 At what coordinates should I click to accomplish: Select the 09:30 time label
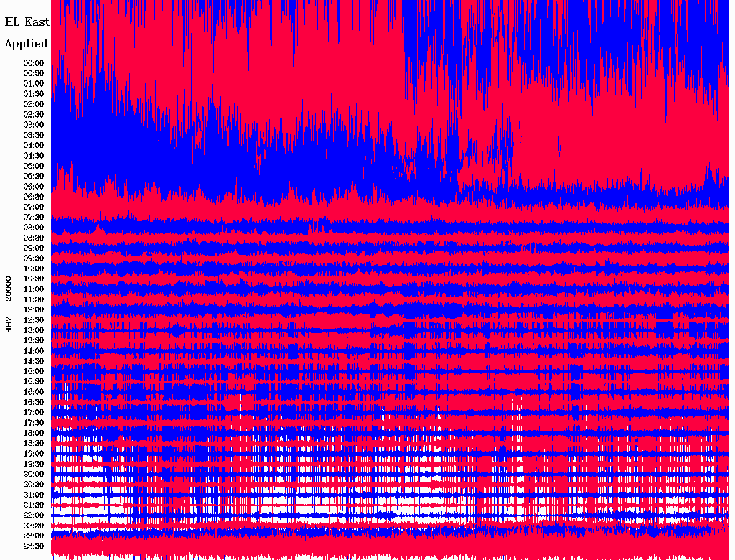pos(34,258)
